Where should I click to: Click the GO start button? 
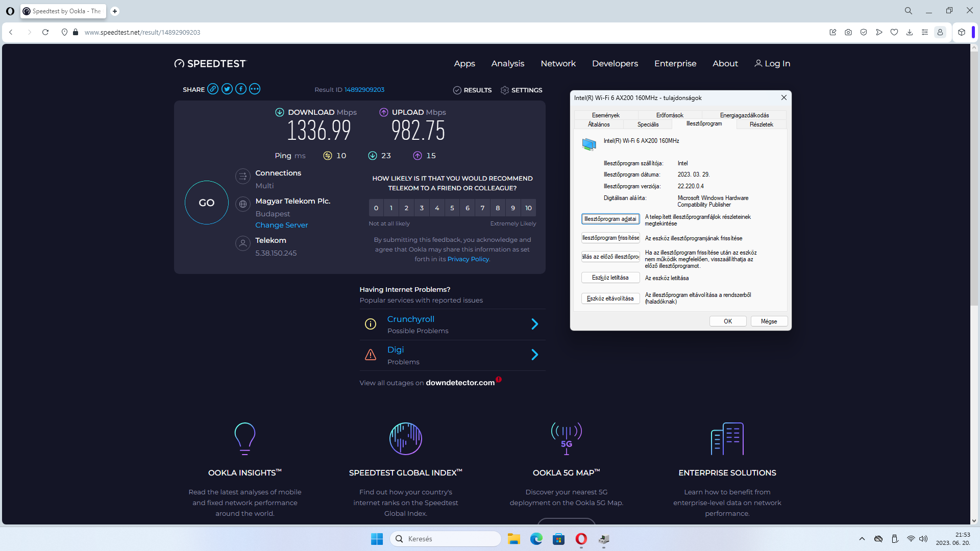click(207, 203)
